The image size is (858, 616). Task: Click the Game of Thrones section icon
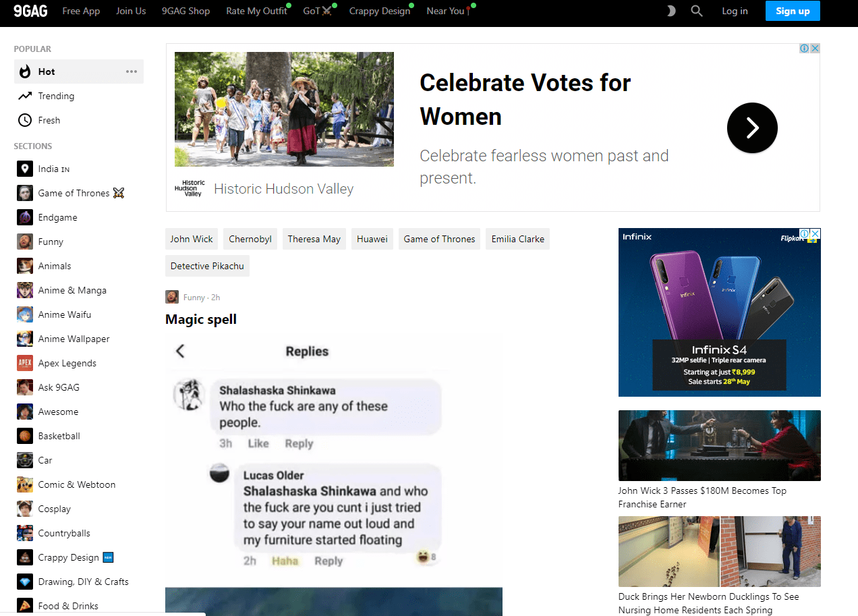[25, 193]
